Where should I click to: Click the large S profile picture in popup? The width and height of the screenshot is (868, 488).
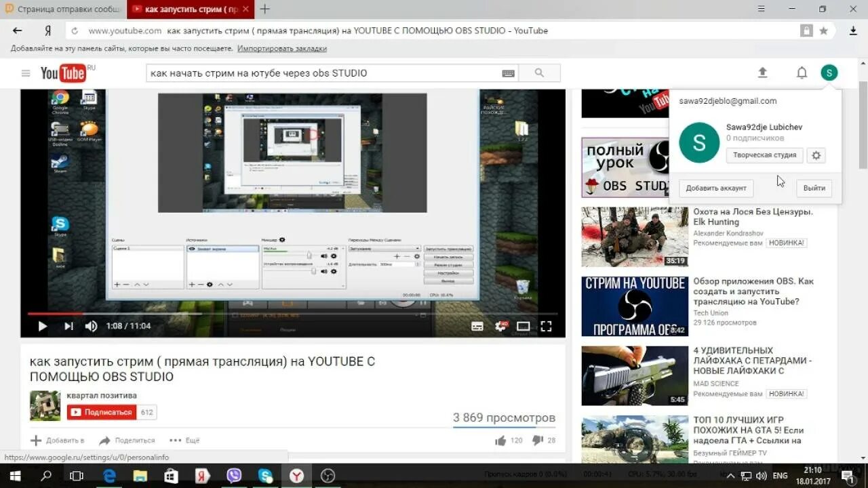699,143
